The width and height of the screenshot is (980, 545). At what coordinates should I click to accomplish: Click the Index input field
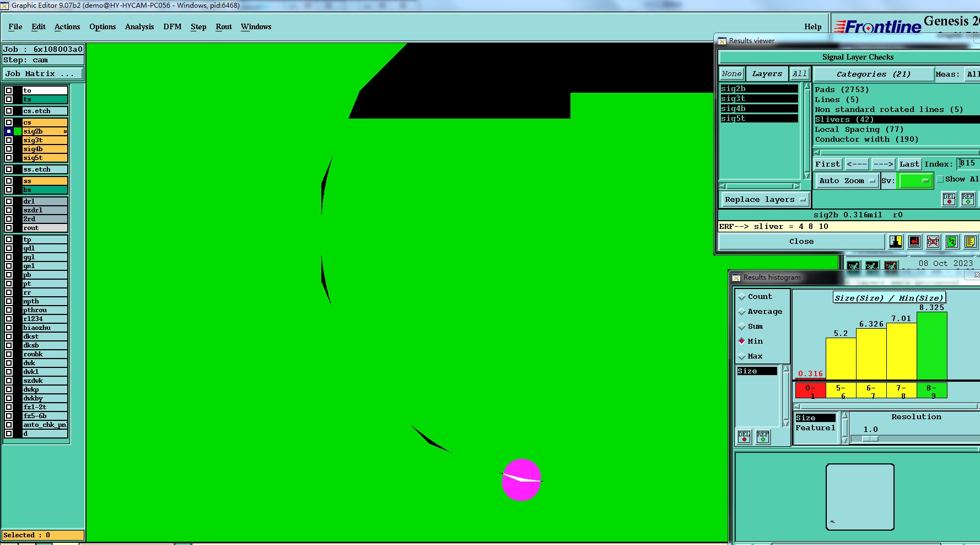click(x=968, y=163)
